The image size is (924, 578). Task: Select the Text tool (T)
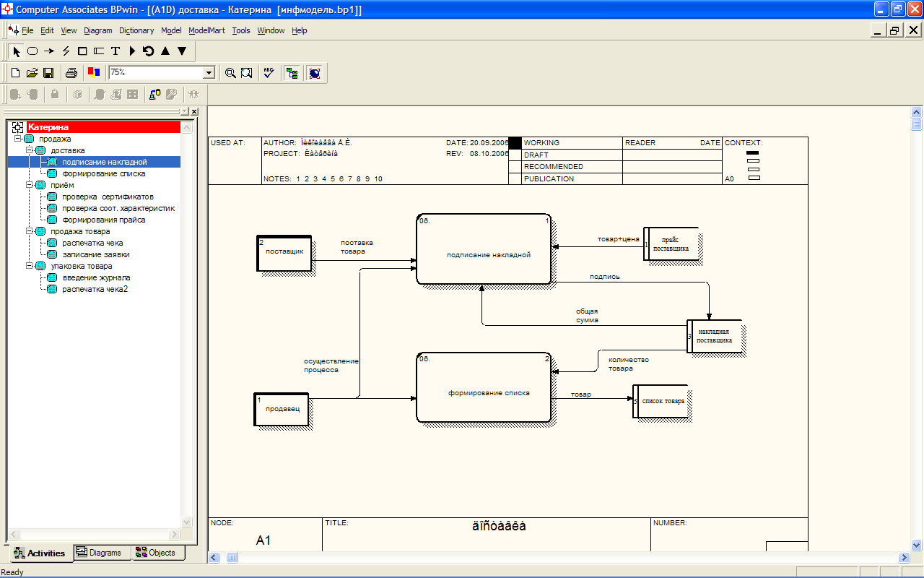pos(115,51)
